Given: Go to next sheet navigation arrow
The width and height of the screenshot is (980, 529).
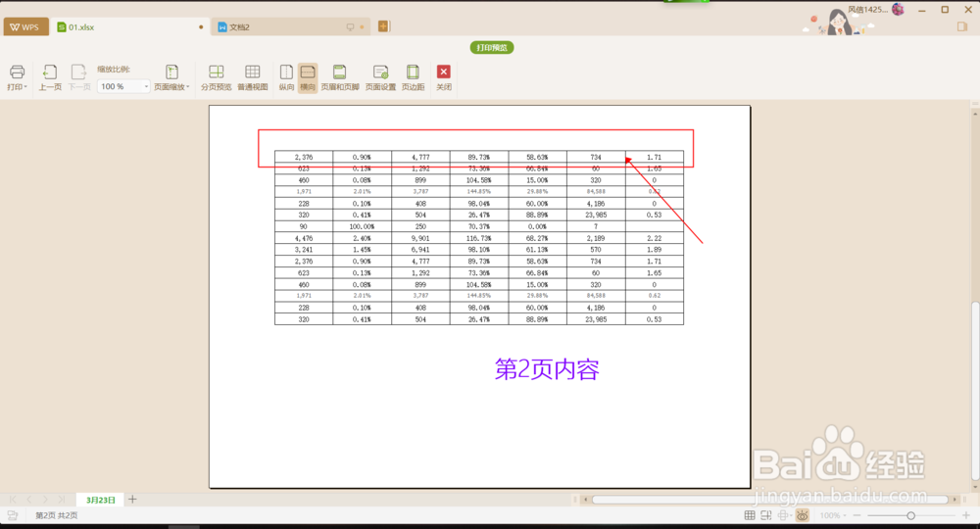Looking at the screenshot, I should (45, 500).
